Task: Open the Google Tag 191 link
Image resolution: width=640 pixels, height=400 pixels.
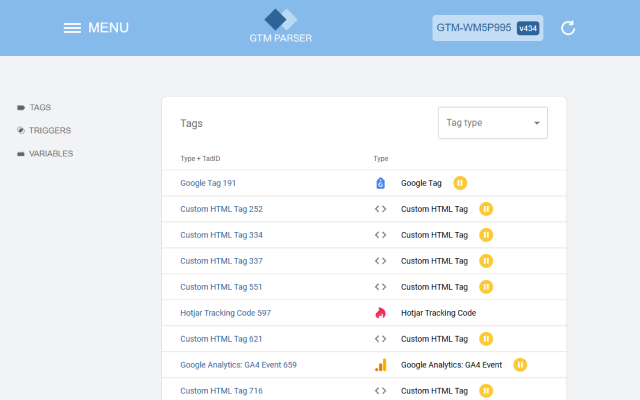Action: coord(208,183)
